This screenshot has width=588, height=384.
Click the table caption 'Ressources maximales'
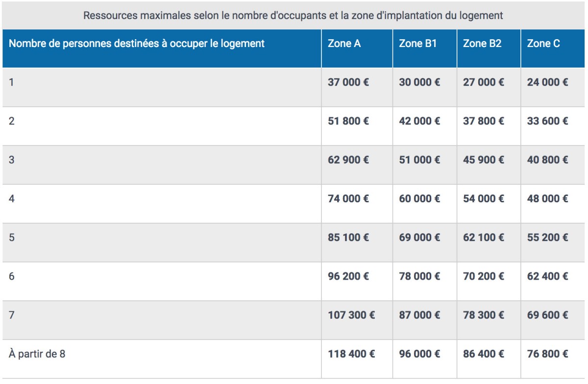click(293, 16)
